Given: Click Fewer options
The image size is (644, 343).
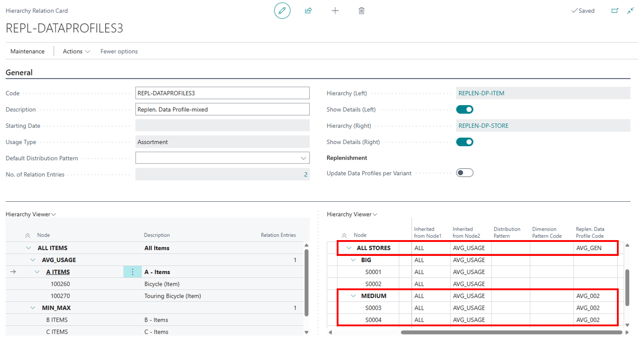Looking at the screenshot, I should [119, 51].
